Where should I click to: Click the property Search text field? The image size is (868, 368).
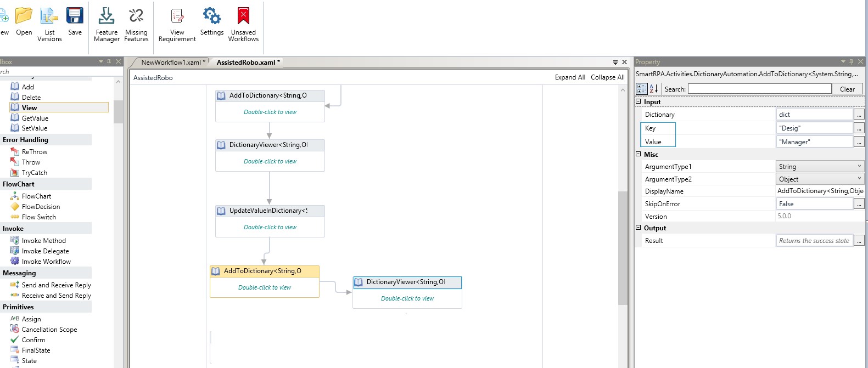[759, 89]
